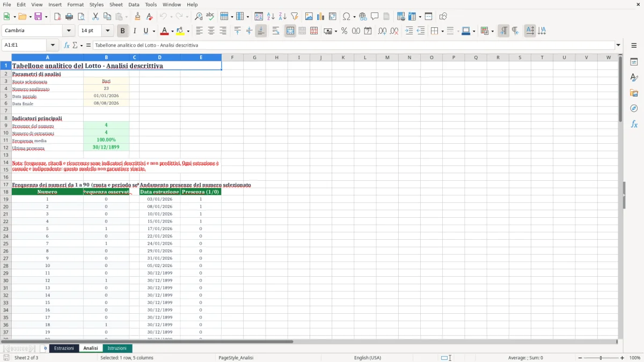
Task: Click the Copy icon
Action: tap(107, 17)
